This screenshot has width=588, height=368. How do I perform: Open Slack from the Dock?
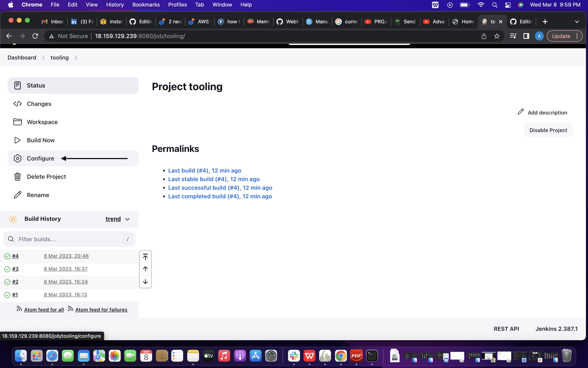click(x=294, y=356)
